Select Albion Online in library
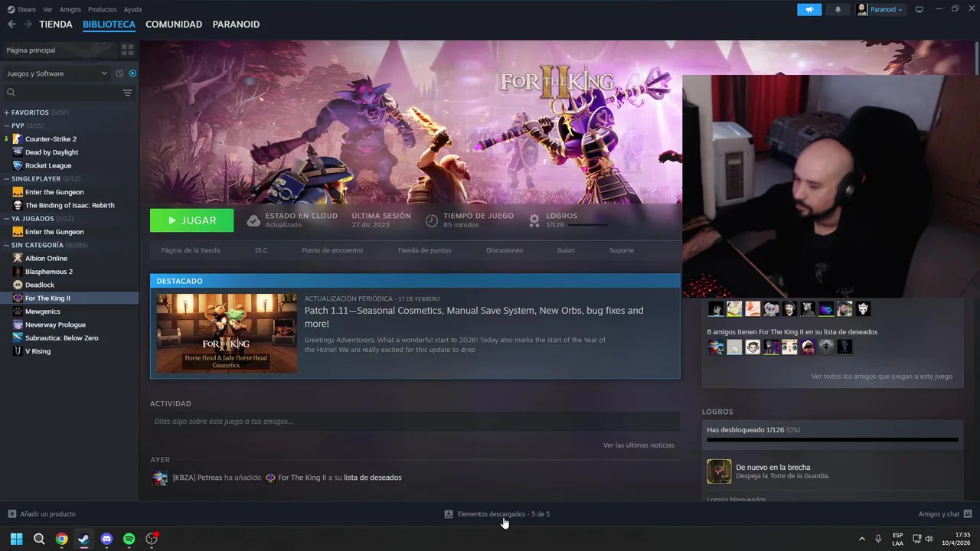The width and height of the screenshot is (980, 551). click(x=46, y=258)
